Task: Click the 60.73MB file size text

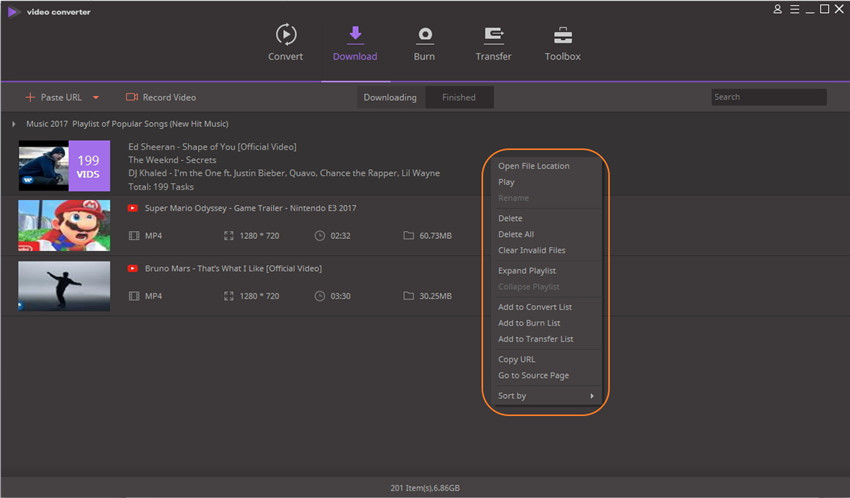Action: (435, 236)
